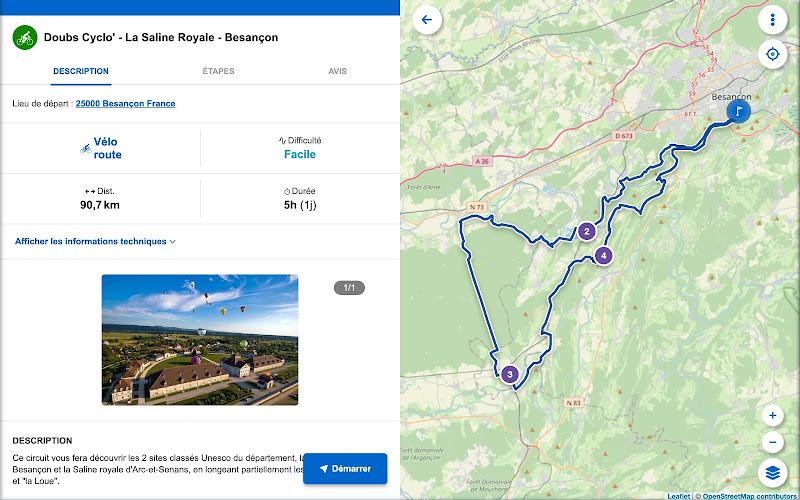Zoom in on the map

pos(772,415)
